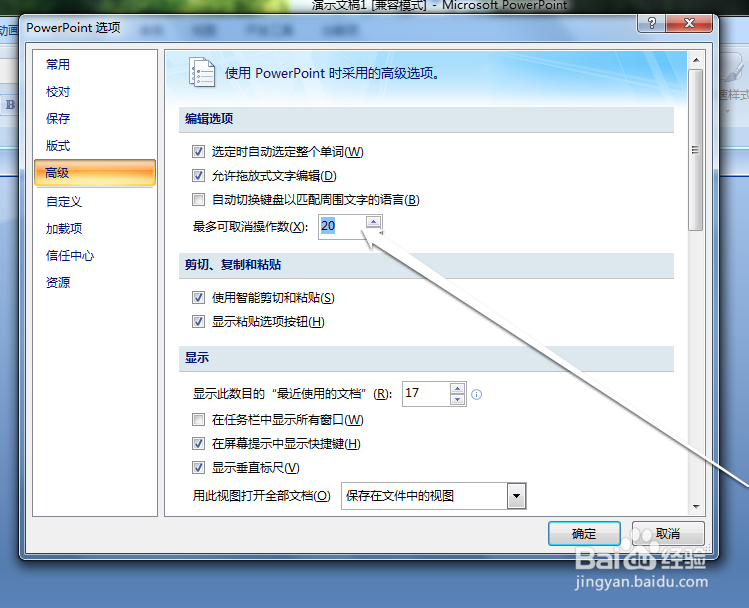749x608 pixels.
Task: Decrease 最近使用的文档 count with down arrow
Action: click(458, 400)
